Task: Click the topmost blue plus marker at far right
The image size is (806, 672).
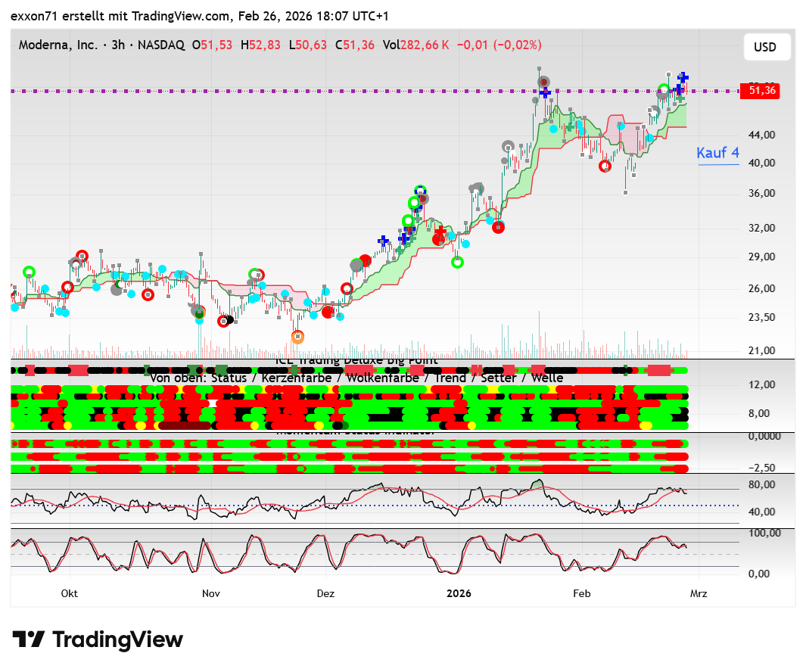Action: click(683, 77)
